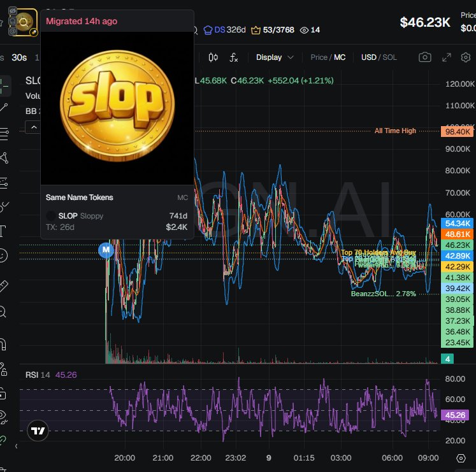Viewport: 476px width, 472px height.
Task: Select the crosshair cursor tool
Action: (x=4, y=85)
